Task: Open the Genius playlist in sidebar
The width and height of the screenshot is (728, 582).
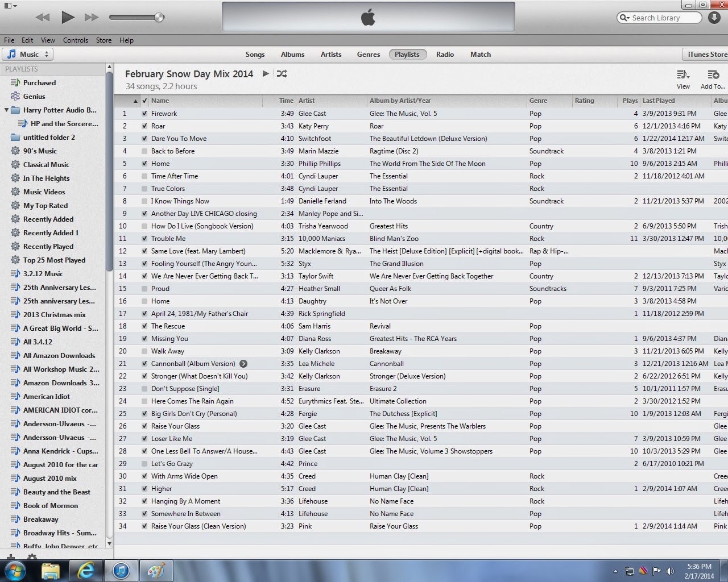Action: tap(34, 96)
